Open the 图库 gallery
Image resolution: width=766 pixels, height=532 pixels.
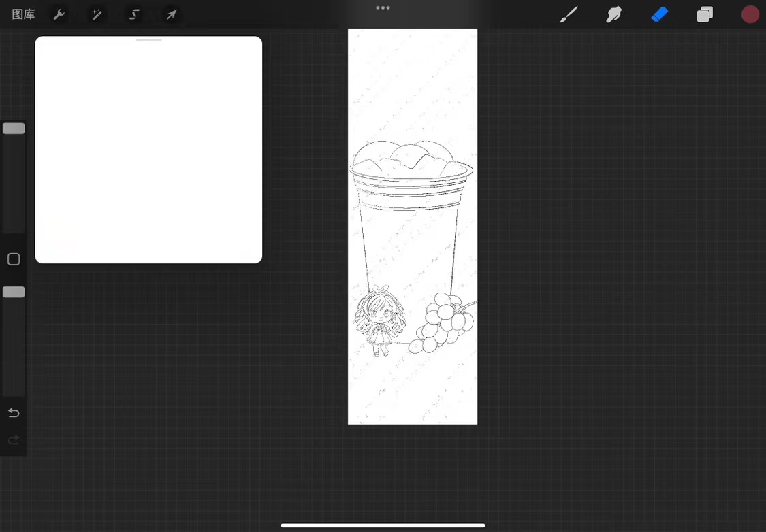(23, 15)
